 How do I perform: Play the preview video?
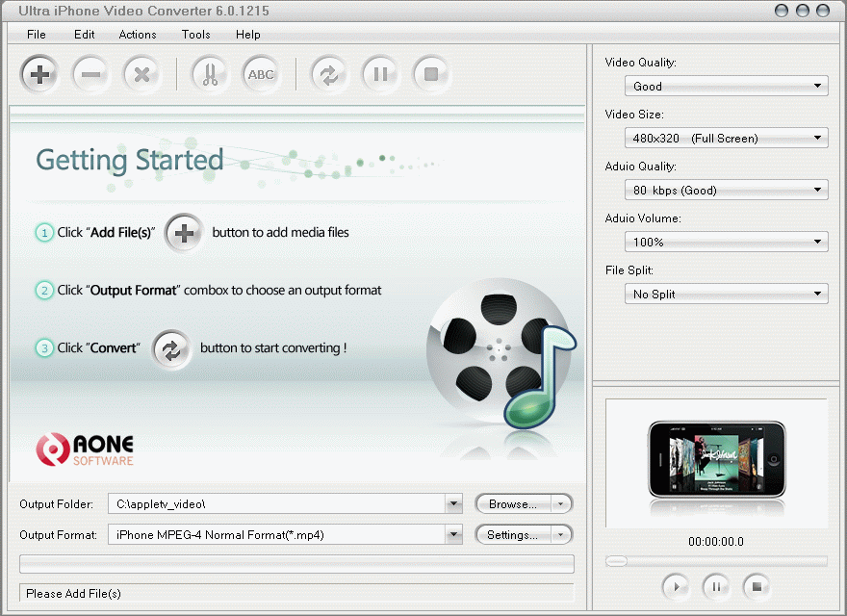676,586
